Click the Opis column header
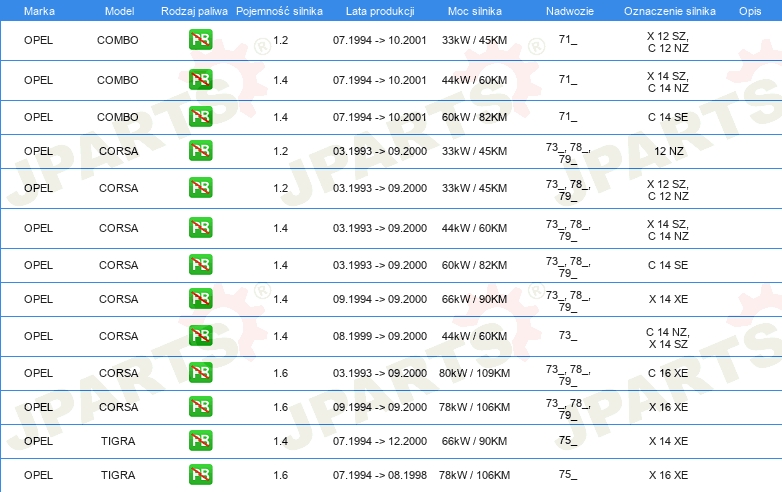 (750, 11)
